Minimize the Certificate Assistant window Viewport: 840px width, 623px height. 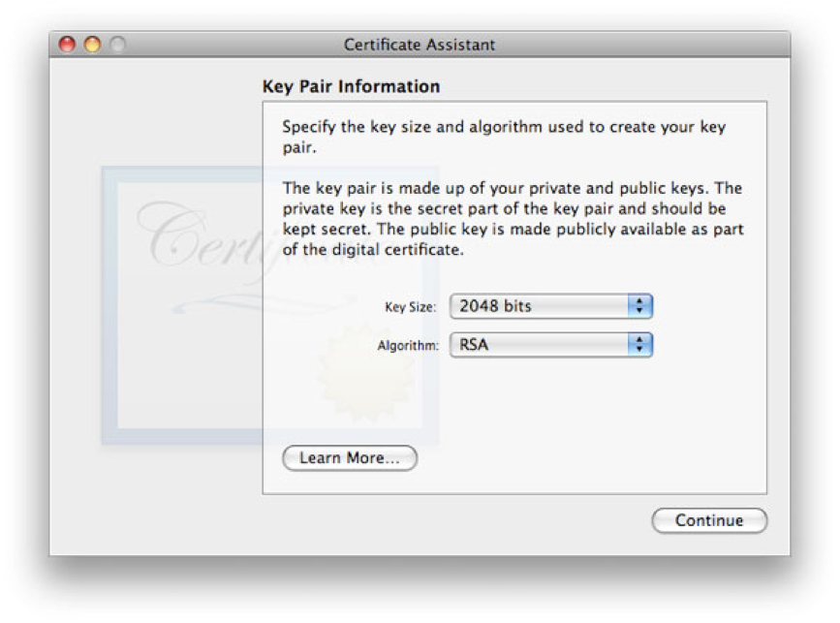(x=92, y=45)
